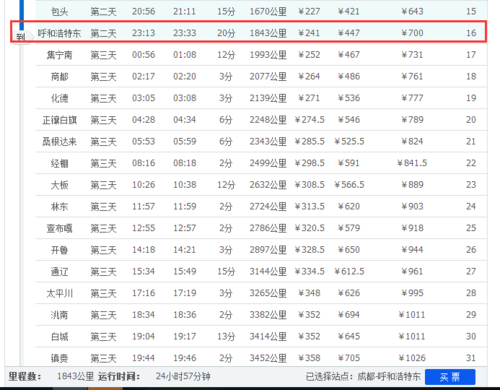
Task: Select stop number 16 in the highlighted row
Action: click(471, 33)
